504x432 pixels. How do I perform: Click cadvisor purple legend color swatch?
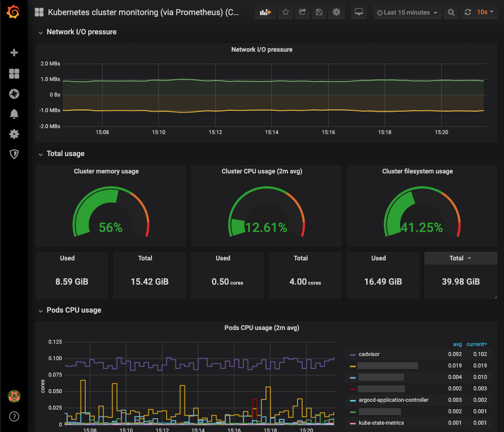click(x=352, y=355)
